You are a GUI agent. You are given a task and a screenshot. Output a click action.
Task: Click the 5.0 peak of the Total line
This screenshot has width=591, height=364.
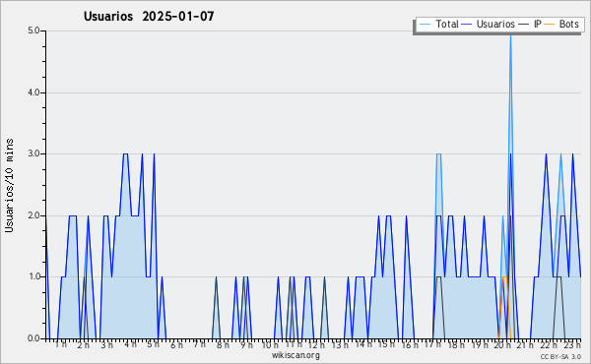point(510,36)
